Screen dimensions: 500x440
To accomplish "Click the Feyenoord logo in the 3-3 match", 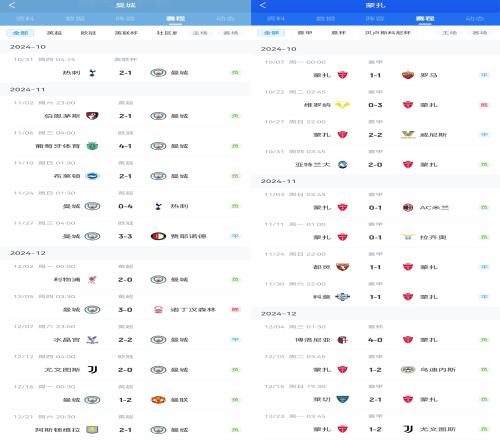I will point(158,236).
